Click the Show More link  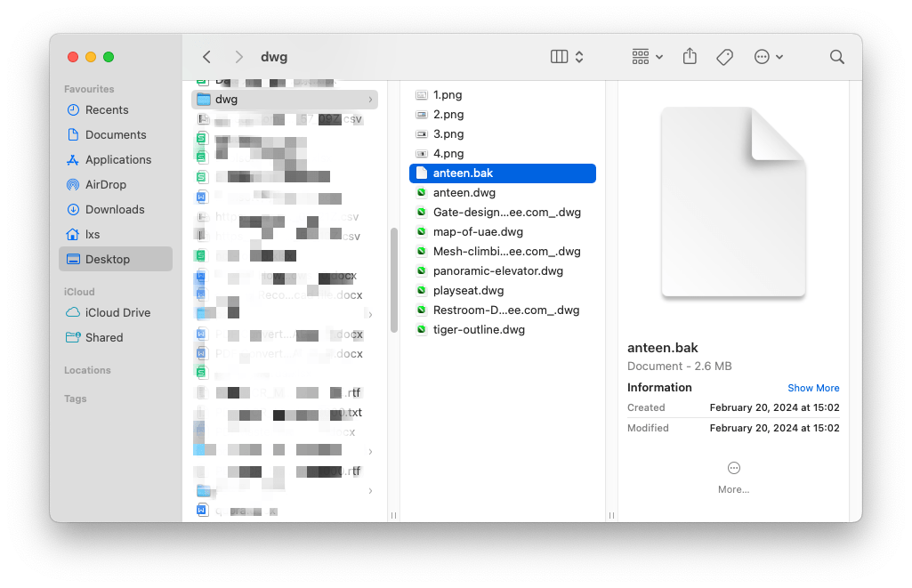coord(813,388)
